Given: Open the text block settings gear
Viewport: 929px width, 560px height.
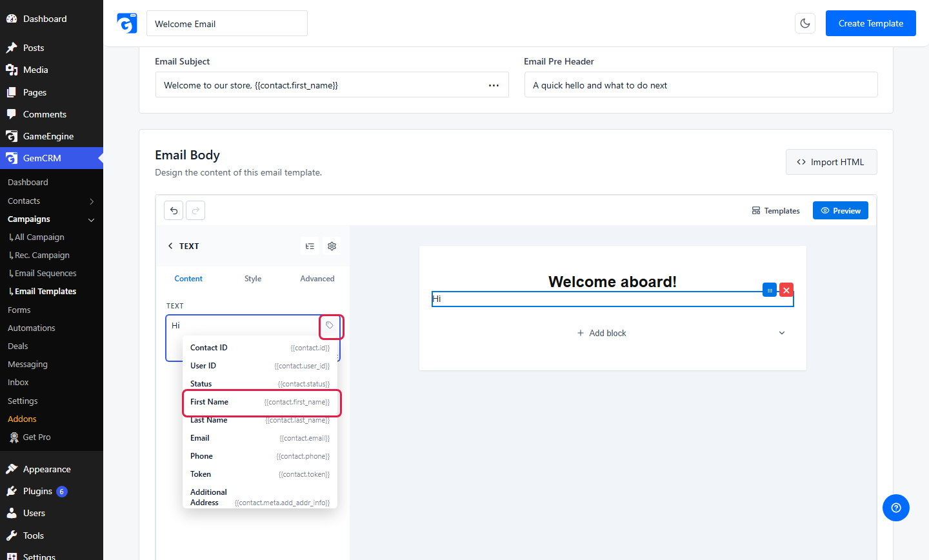Looking at the screenshot, I should [332, 246].
